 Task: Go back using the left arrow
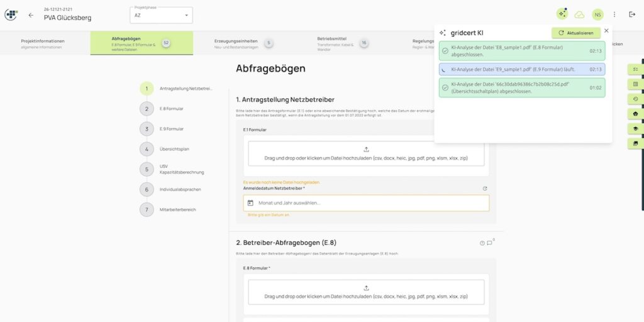click(31, 15)
